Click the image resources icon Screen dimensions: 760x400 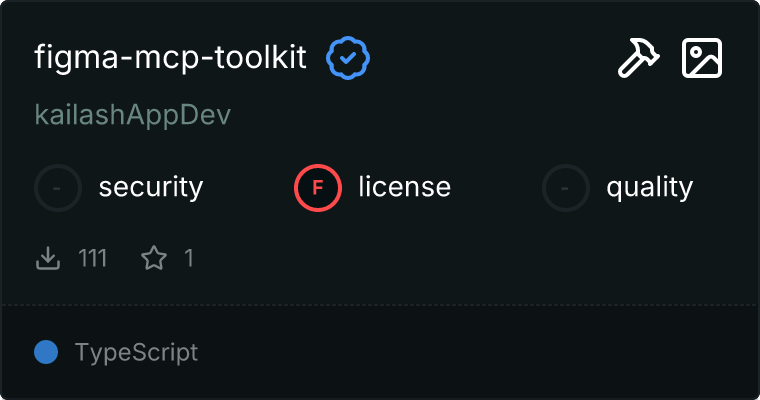click(702, 59)
